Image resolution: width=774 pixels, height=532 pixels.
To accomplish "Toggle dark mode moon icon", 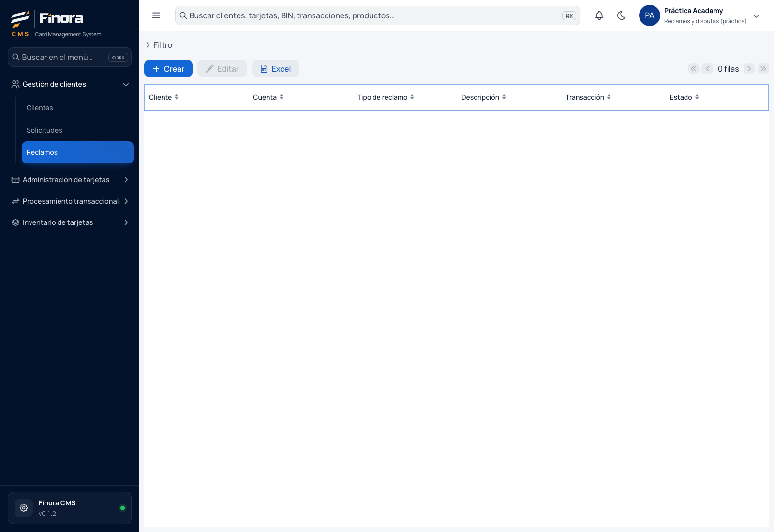I will tap(622, 15).
